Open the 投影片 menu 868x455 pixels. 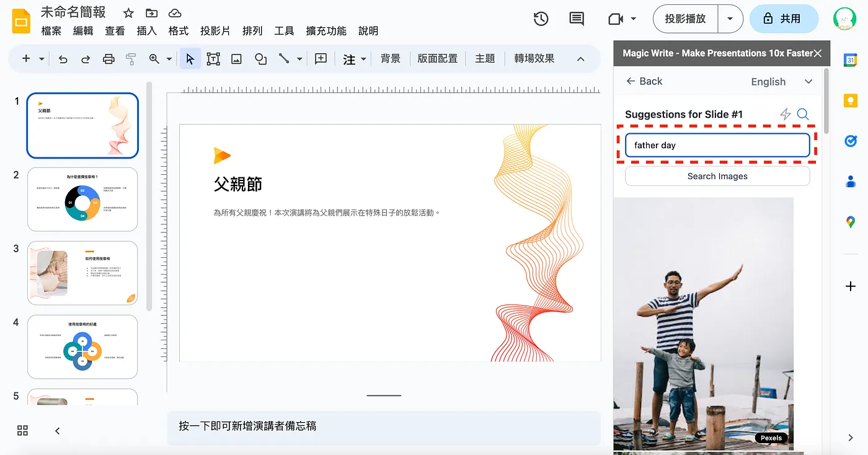215,31
